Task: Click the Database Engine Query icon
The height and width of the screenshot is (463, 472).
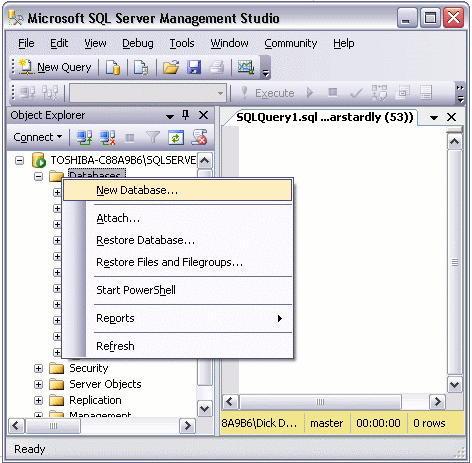Action: click(x=113, y=67)
